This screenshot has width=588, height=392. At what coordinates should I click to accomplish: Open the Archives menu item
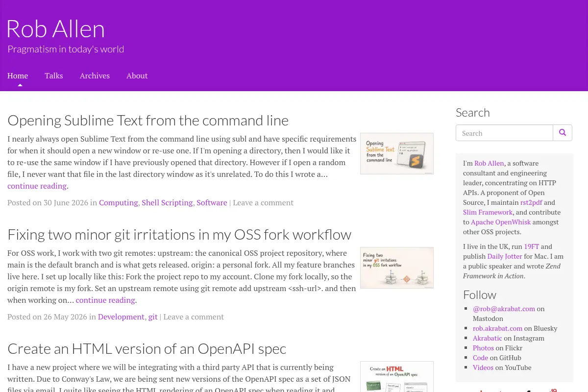(x=95, y=75)
